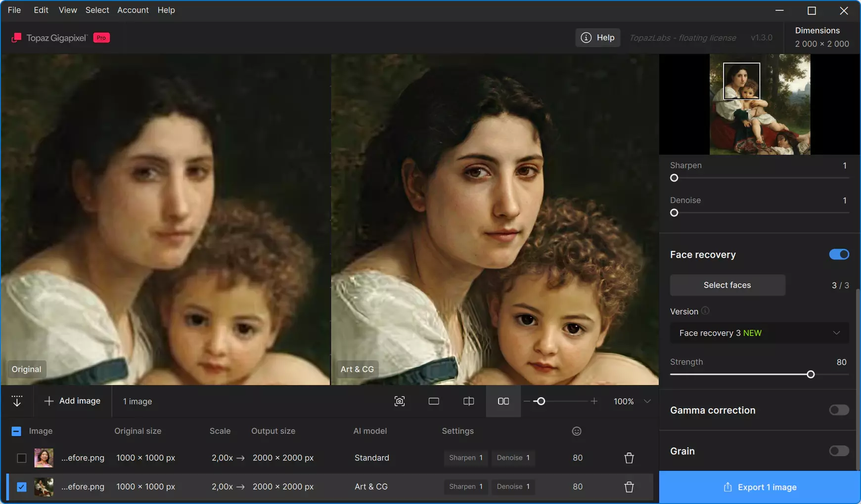The width and height of the screenshot is (861, 504).
Task: Click the Pro badge next to Gigapixel
Action: tap(101, 38)
